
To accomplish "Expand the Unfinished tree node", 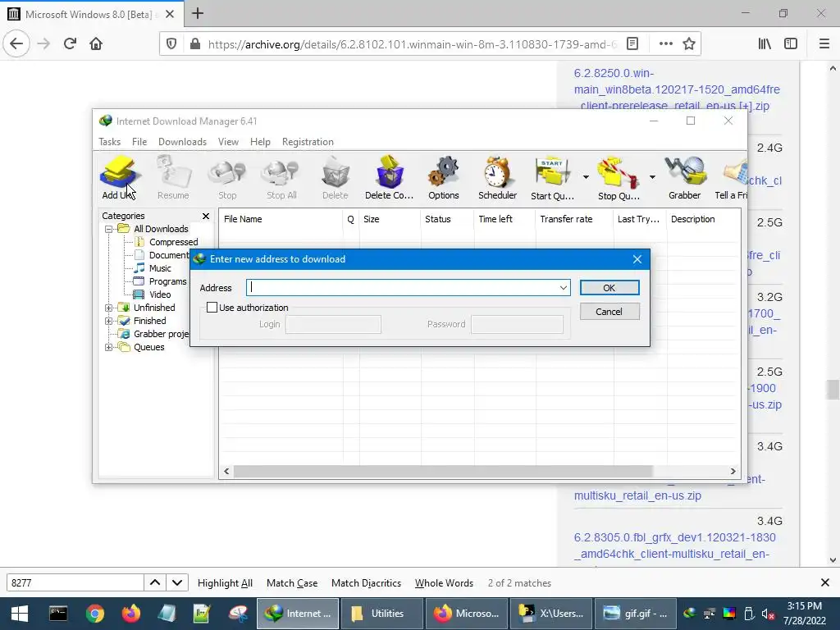I will tap(109, 308).
